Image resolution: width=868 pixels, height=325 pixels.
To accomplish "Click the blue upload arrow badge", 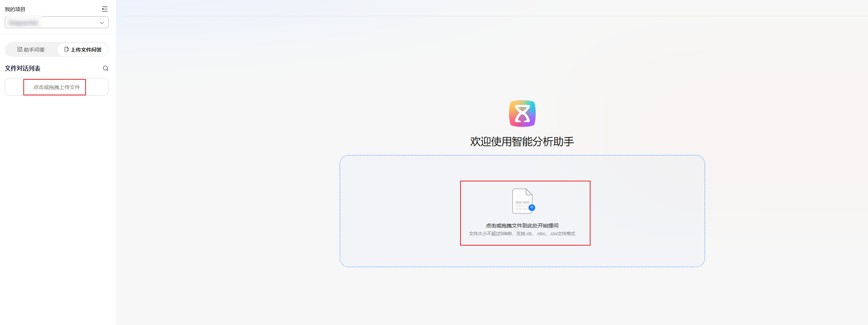I will click(532, 208).
